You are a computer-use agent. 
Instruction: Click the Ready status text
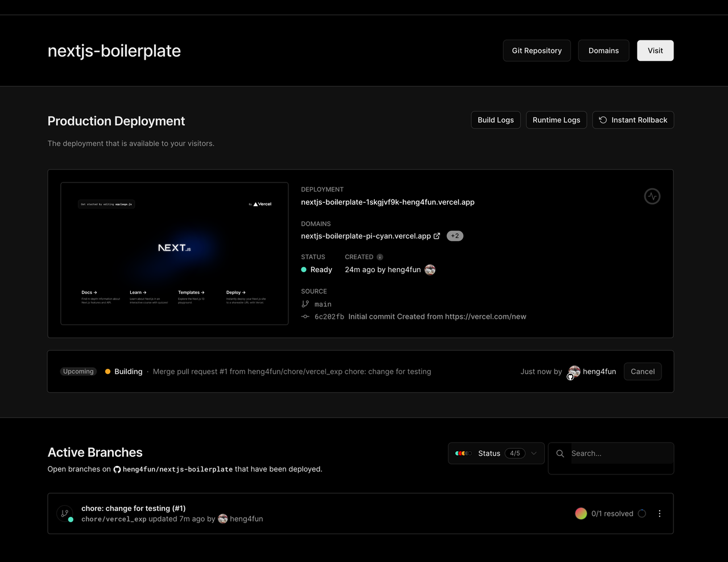321,270
